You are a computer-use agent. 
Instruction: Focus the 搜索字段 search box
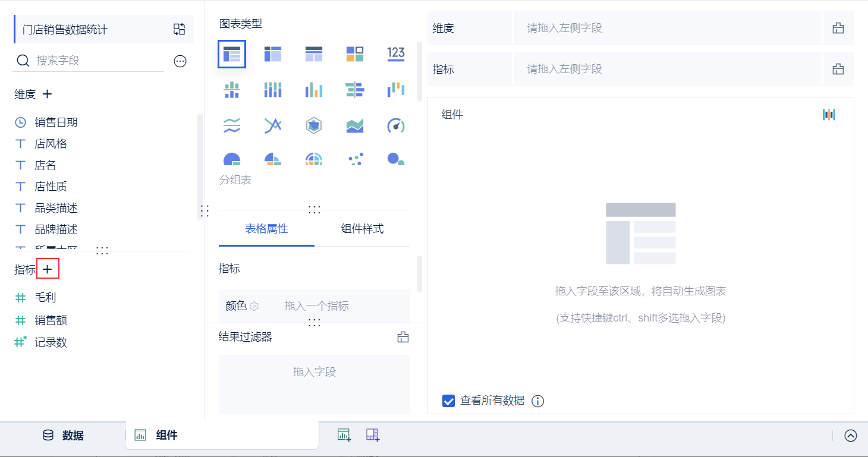point(89,61)
